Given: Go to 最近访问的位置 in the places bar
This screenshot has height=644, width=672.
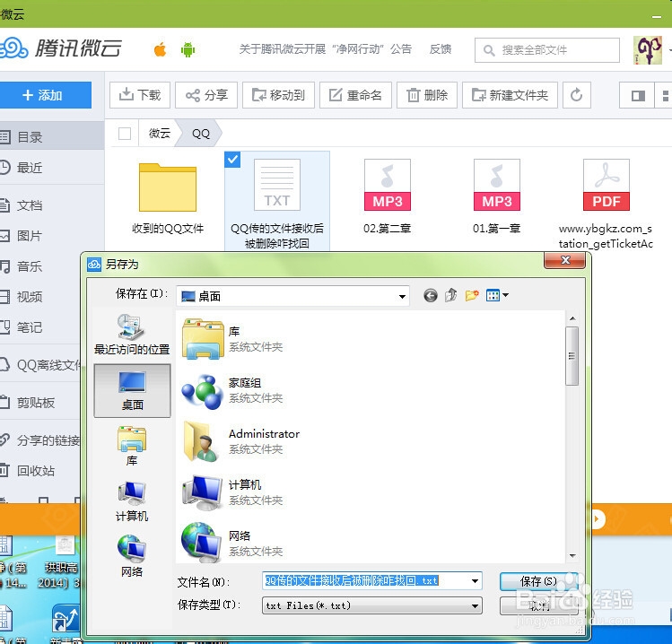Looking at the screenshot, I should [132, 335].
